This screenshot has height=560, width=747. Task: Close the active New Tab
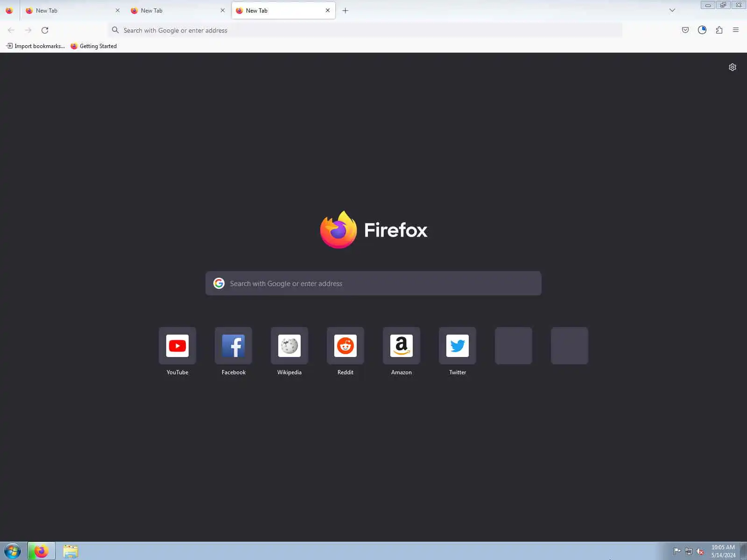[x=328, y=10]
